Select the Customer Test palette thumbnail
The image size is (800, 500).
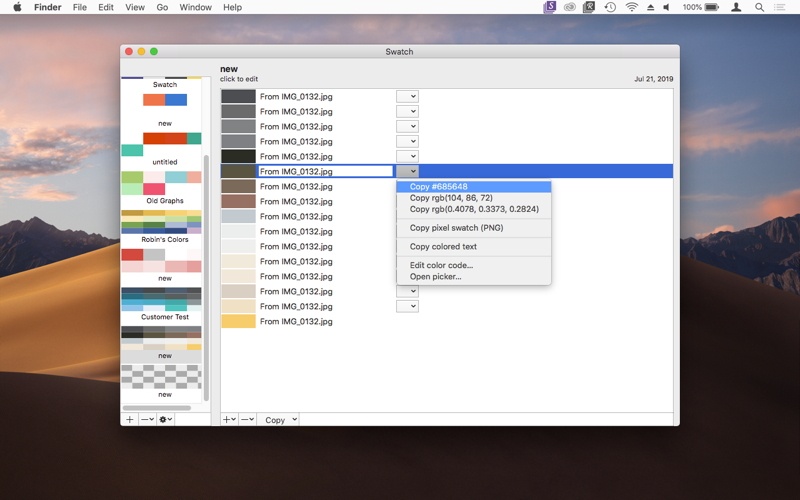tap(161, 299)
